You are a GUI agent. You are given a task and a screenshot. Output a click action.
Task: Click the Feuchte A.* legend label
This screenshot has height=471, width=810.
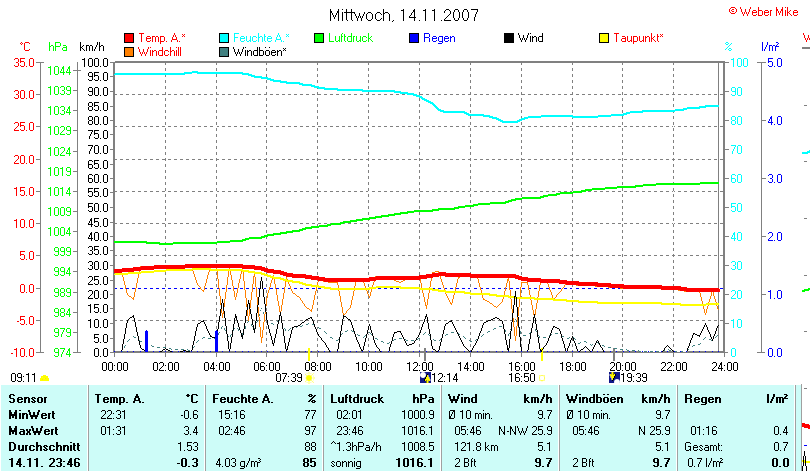coord(261,38)
